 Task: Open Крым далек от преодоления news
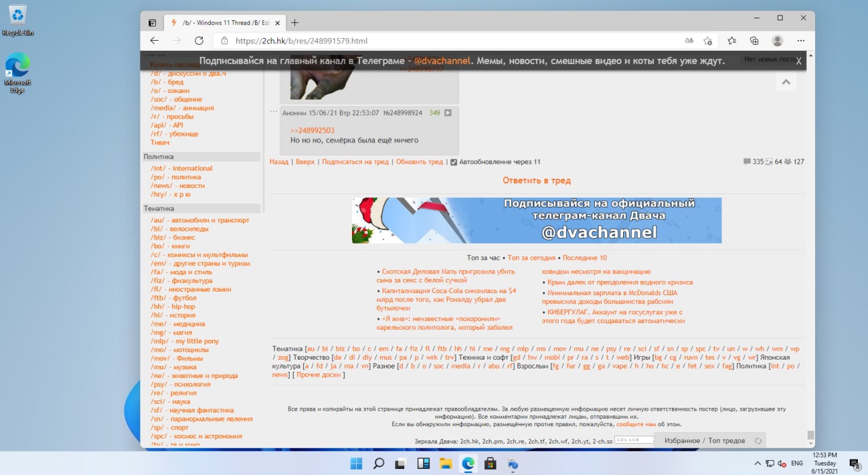(620, 282)
